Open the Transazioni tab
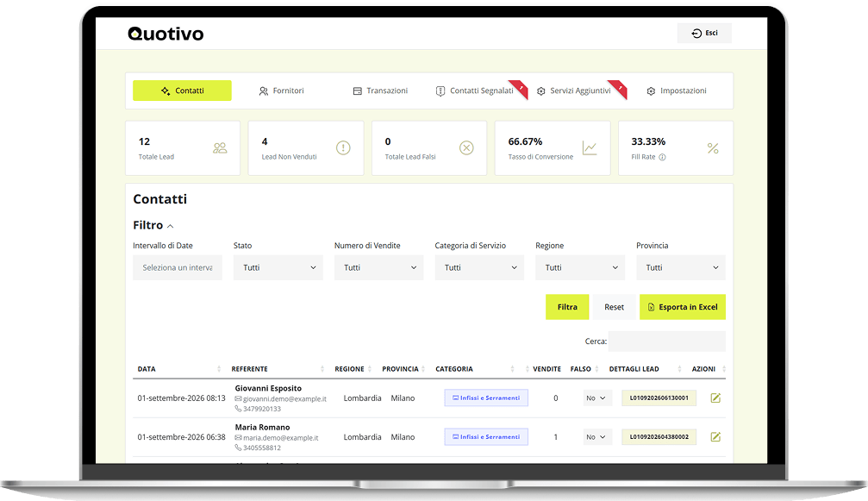 coord(380,91)
